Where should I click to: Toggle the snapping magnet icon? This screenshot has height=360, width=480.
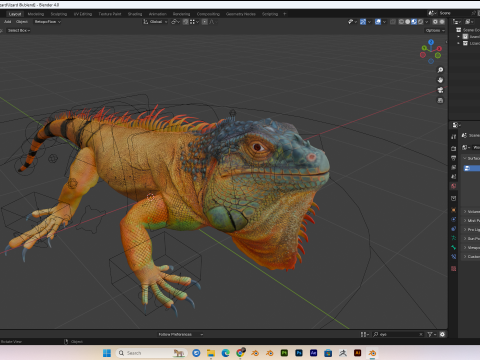186,22
